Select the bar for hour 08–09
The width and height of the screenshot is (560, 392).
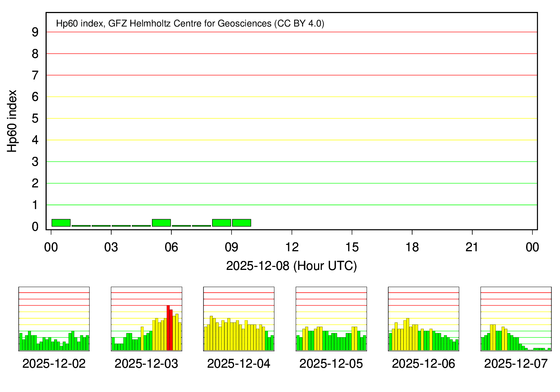point(221,223)
